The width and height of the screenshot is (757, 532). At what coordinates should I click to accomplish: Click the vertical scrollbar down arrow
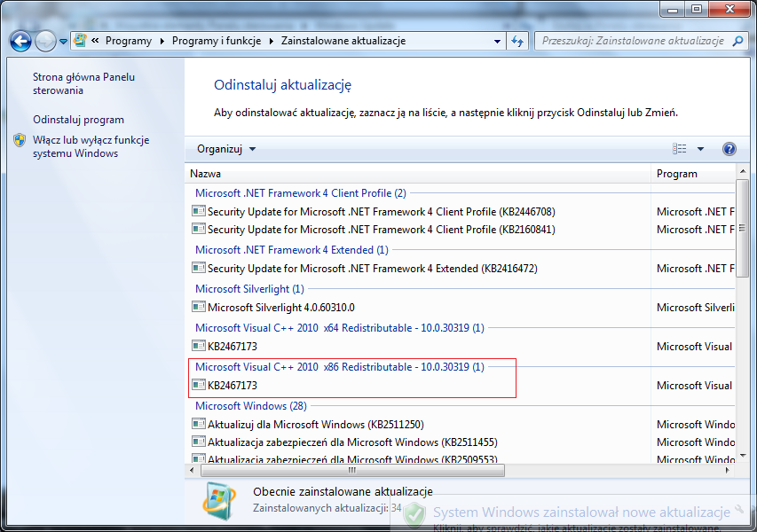[x=743, y=456]
